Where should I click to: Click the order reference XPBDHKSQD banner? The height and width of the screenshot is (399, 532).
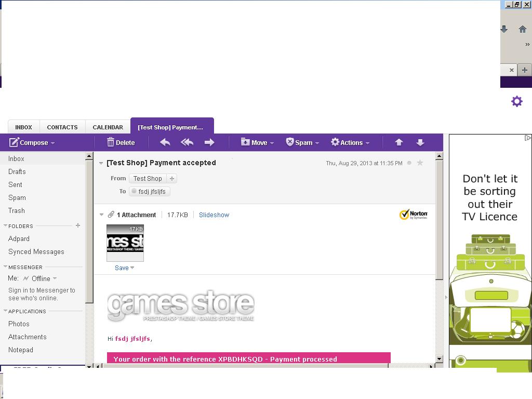pos(249,358)
